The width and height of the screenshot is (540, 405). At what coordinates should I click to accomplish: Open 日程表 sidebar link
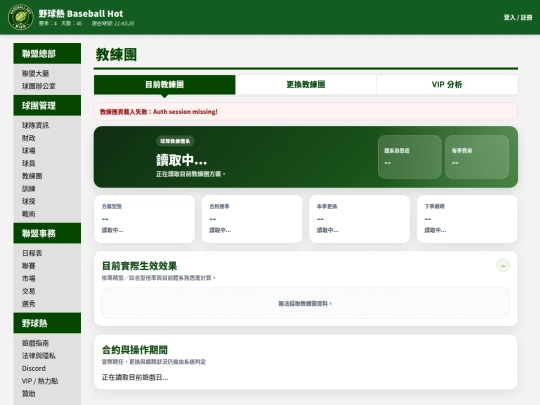tap(32, 253)
